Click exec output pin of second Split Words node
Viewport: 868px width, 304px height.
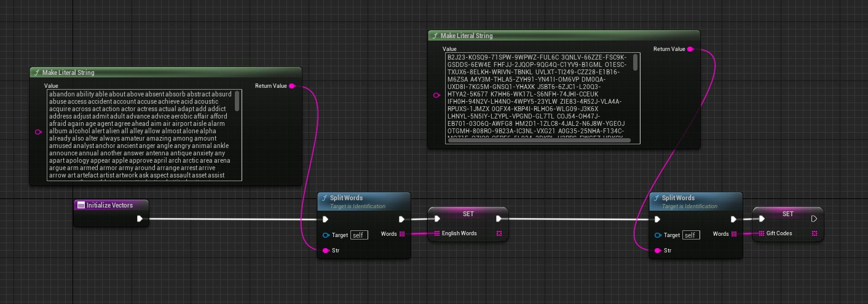click(x=734, y=219)
